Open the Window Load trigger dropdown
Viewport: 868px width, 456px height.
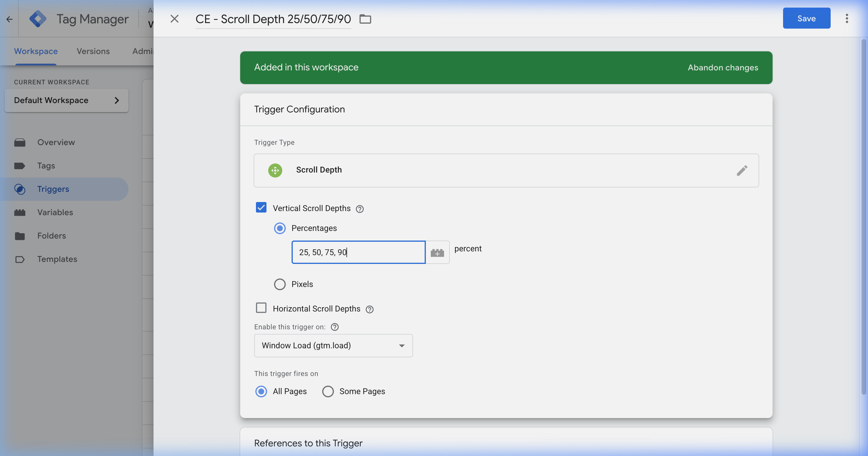(x=333, y=345)
